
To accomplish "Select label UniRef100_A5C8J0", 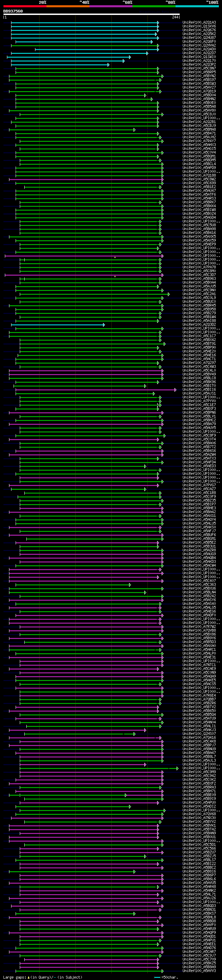I will pos(199,114).
